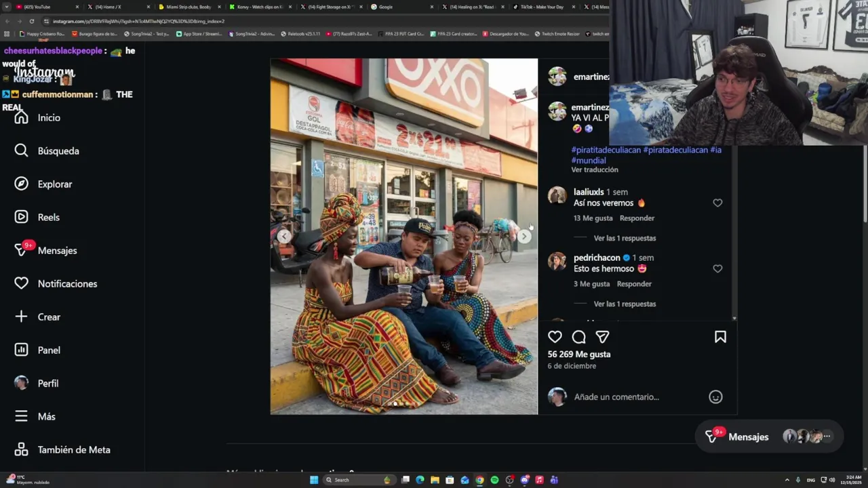Open the Happy Cristiano bookmark
Screen dimensions: 868x488
click(42, 34)
